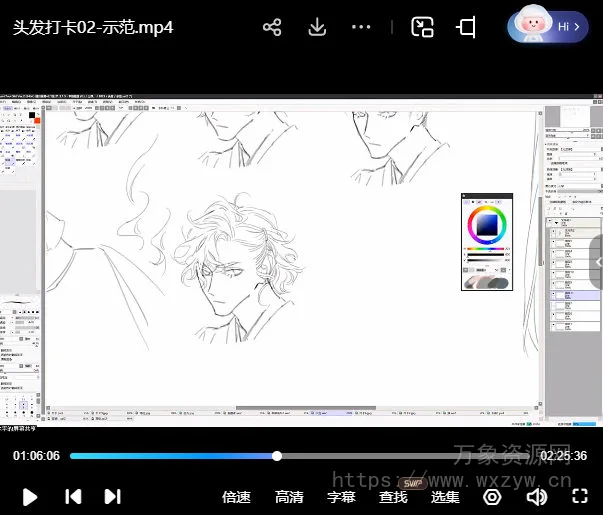Skip to the next video
The height and width of the screenshot is (515, 603).
113,496
